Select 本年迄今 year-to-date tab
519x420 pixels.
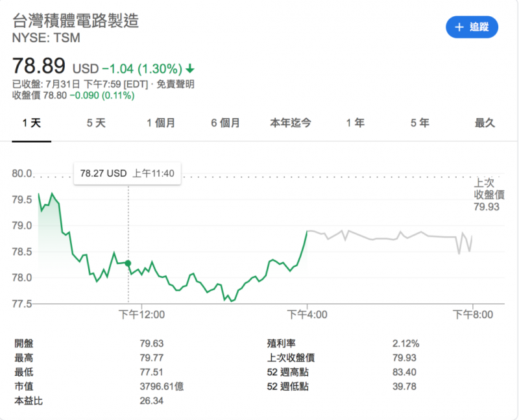click(x=290, y=123)
